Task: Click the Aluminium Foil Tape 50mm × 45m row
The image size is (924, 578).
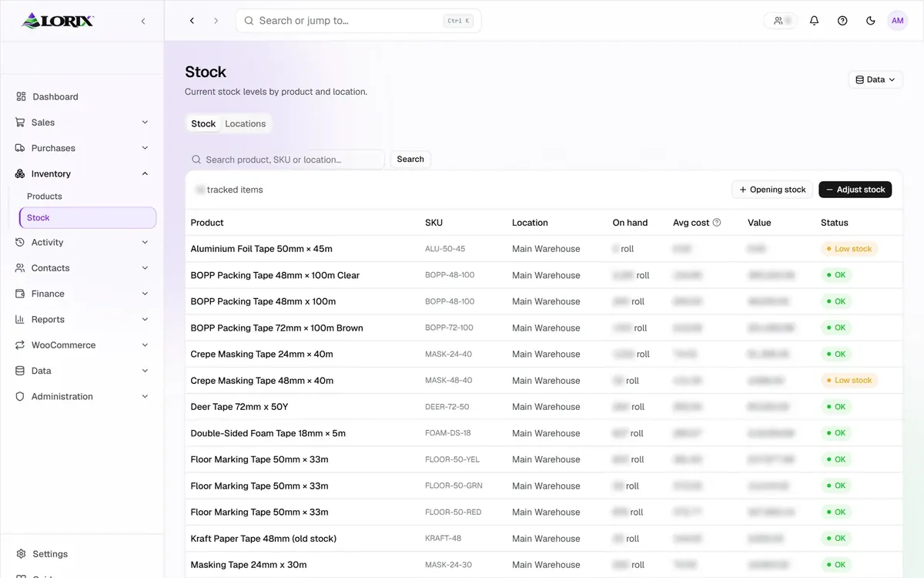Action: click(x=544, y=249)
